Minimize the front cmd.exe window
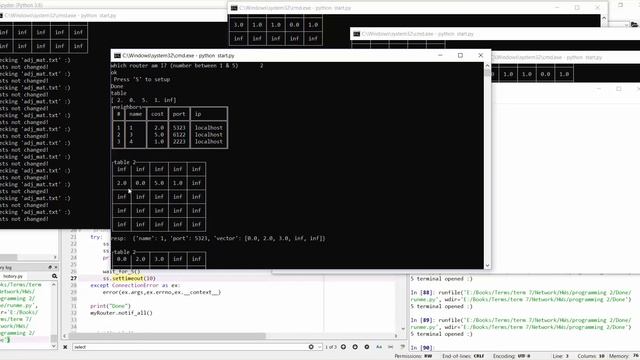 tap(440, 56)
